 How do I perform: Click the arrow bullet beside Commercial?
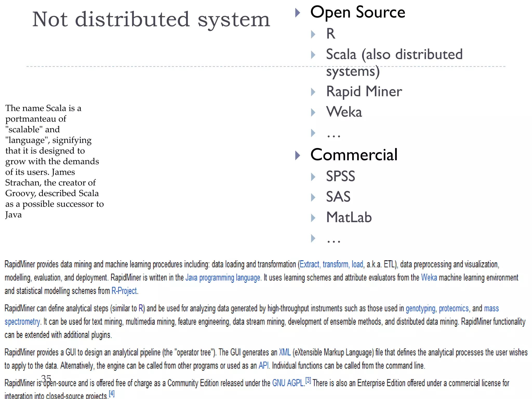(298, 155)
